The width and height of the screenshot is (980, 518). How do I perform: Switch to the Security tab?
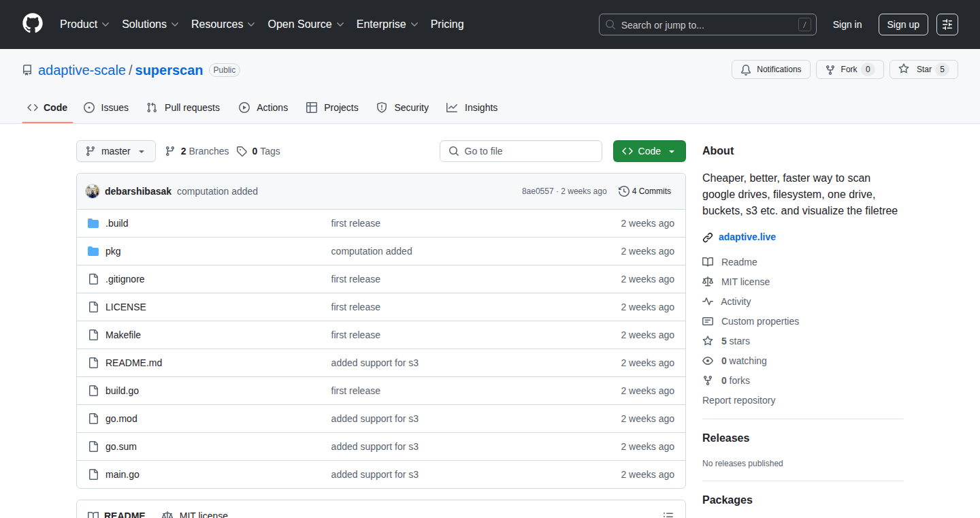tap(403, 108)
